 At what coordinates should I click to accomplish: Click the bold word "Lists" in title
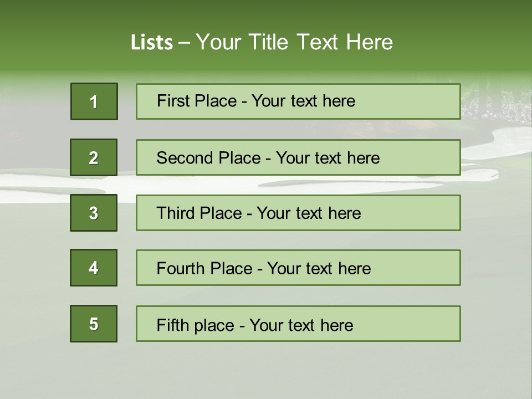pos(151,43)
